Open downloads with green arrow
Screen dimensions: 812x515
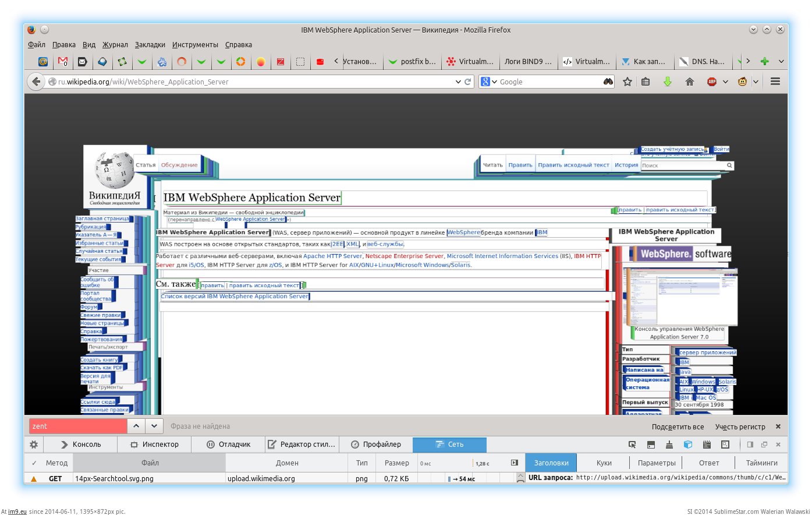click(x=668, y=82)
